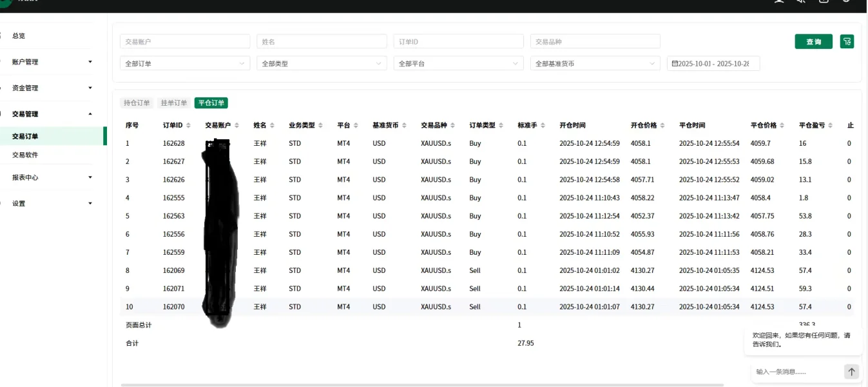868x387 pixels.
Task: Open 交易软件 in the sidebar
Action: [26, 155]
